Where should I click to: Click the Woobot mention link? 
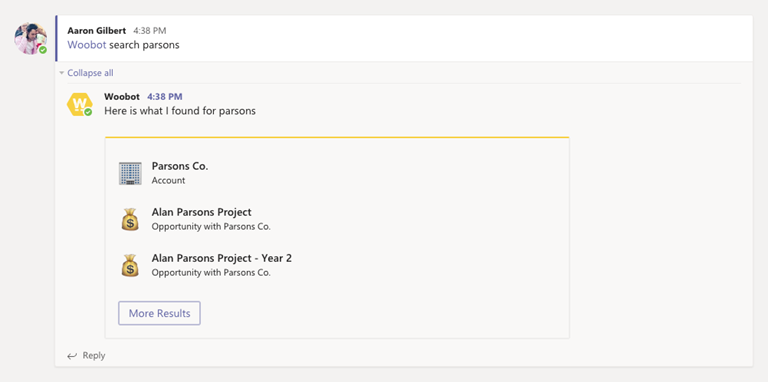(87, 45)
